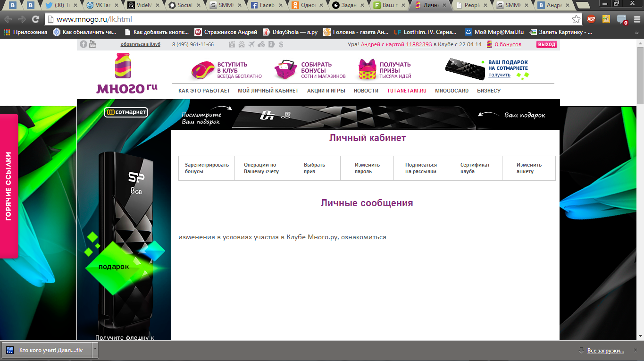Image resolution: width=644 pixels, height=361 pixels.
Task: Switch to the Peopl browser tab
Action: (470, 6)
